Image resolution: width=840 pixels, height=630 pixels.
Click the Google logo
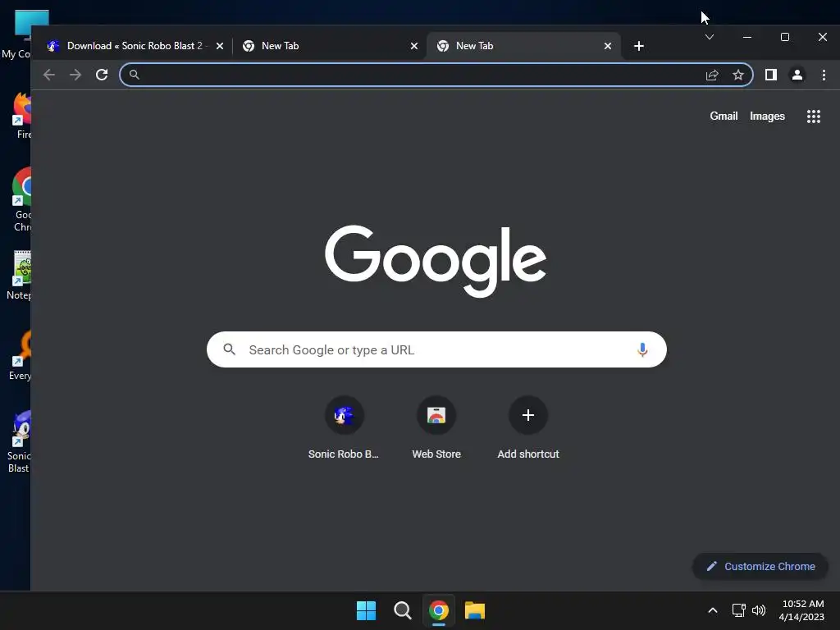click(x=436, y=261)
